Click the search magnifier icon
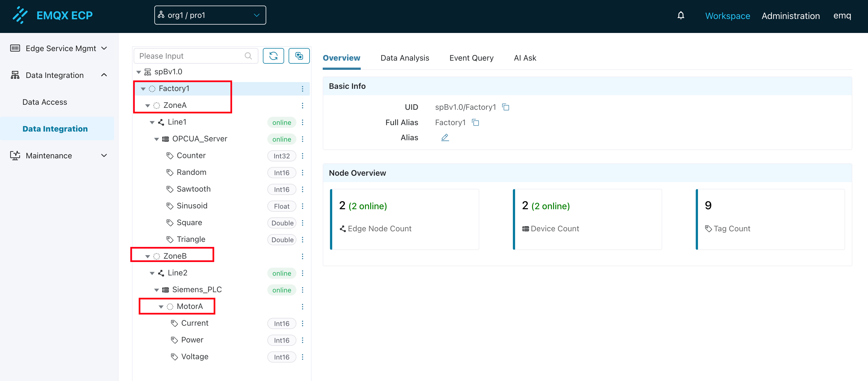 [248, 56]
